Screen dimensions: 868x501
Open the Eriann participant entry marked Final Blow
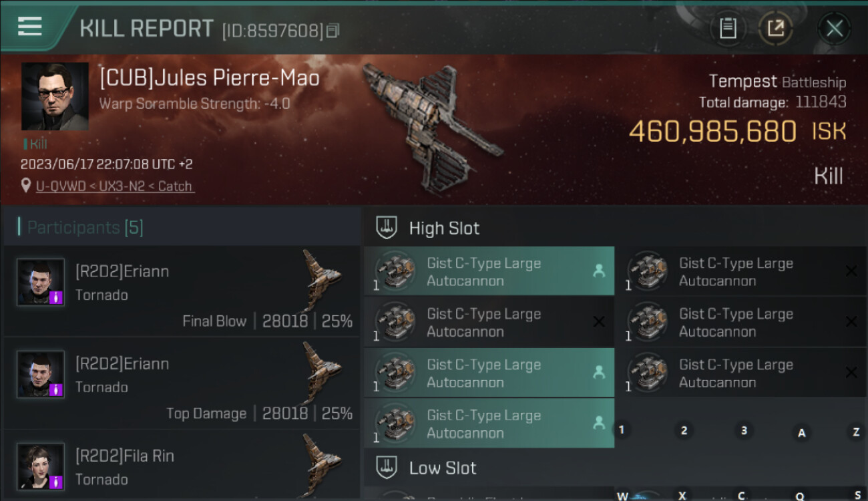tap(182, 291)
